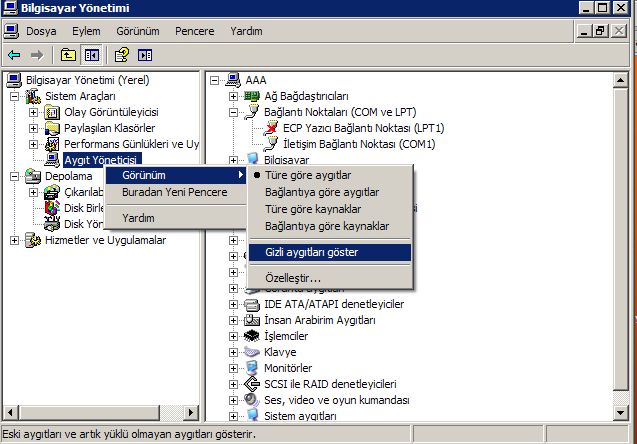Expand Hizmetler ve Uygulamalar node
637x444 pixels.
(x=14, y=240)
